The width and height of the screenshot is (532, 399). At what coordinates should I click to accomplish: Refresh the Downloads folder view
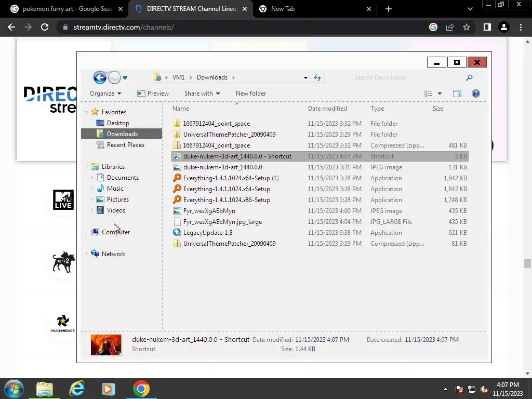[x=317, y=78]
